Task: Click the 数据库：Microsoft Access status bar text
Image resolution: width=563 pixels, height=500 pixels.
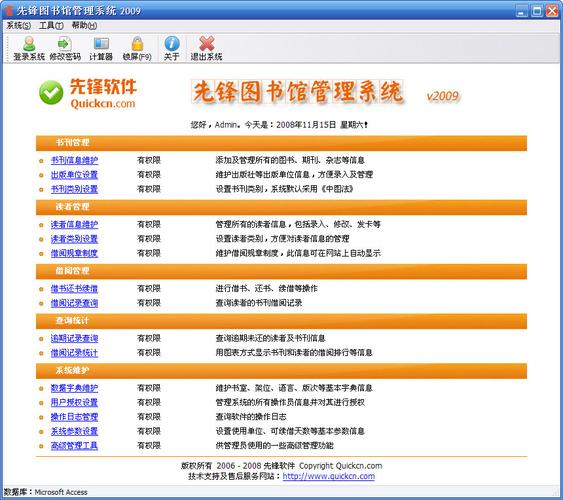Action: pos(46,492)
